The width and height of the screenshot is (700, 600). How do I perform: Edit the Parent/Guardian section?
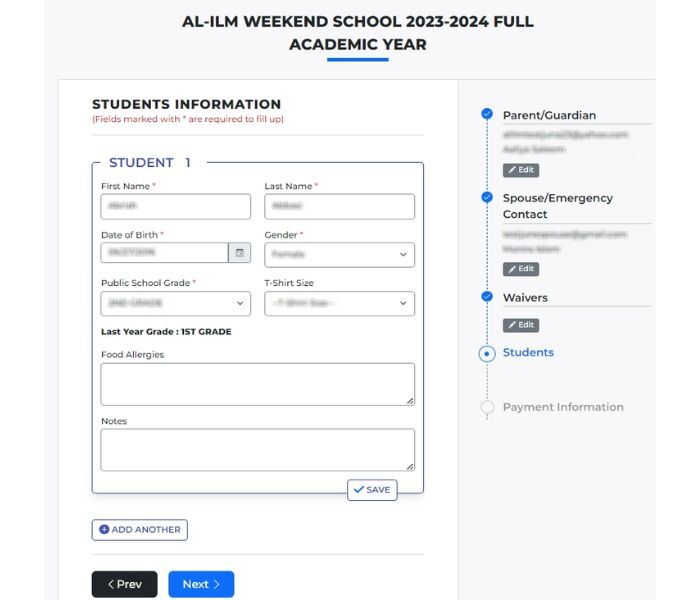(x=520, y=170)
